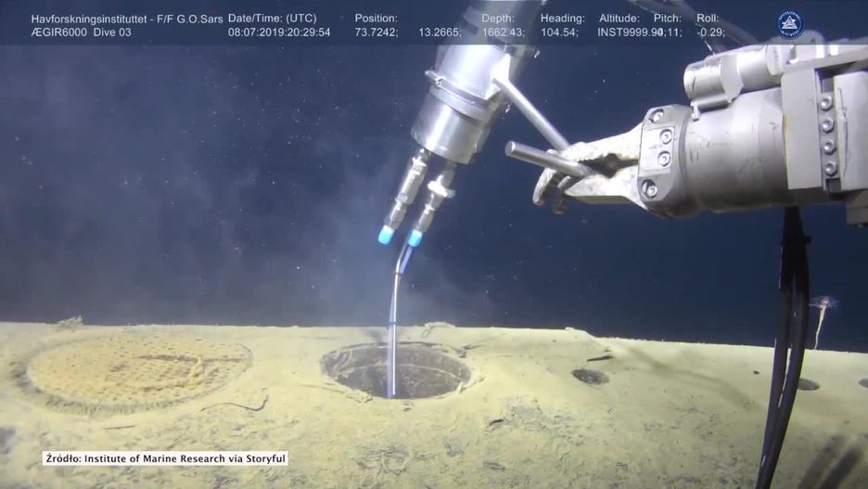Select the timestamp 08:07:2019:20:29:54
Screen dimensions: 868x489
click(279, 32)
